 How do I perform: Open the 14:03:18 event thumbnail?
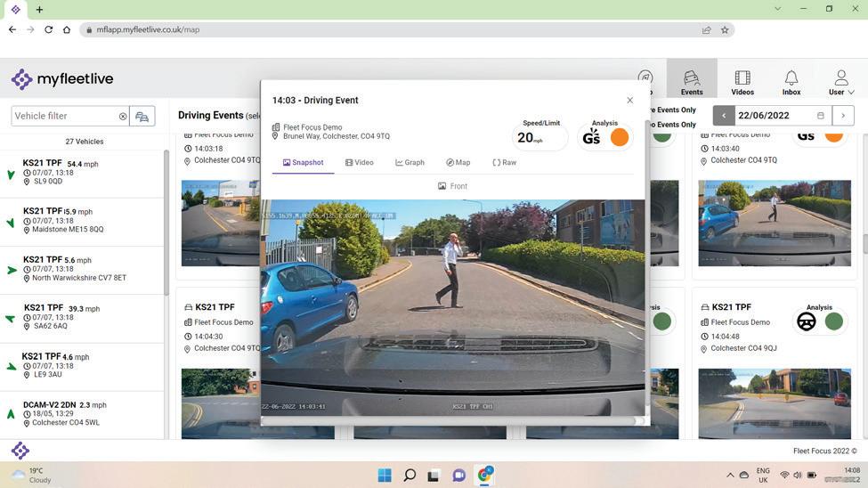[221, 224]
